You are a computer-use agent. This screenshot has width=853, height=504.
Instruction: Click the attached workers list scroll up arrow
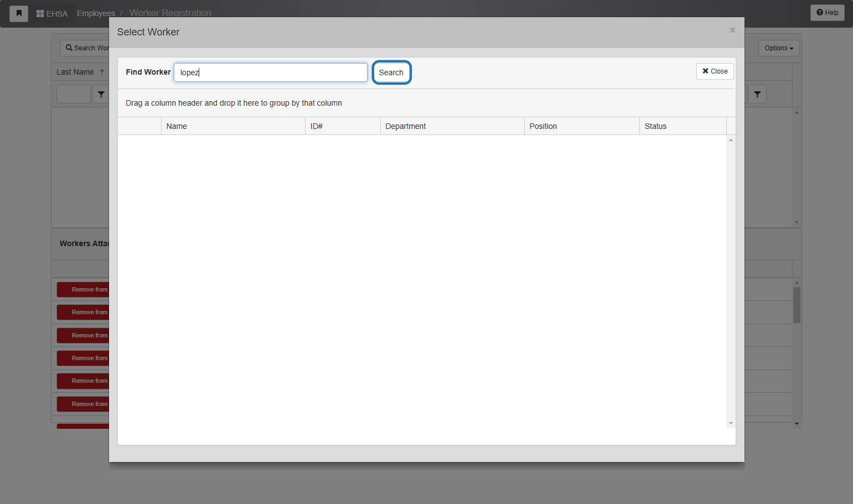797,283
